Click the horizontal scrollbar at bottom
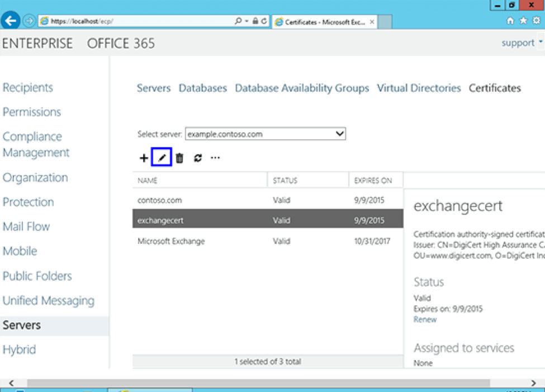545x392 pixels. click(257, 384)
